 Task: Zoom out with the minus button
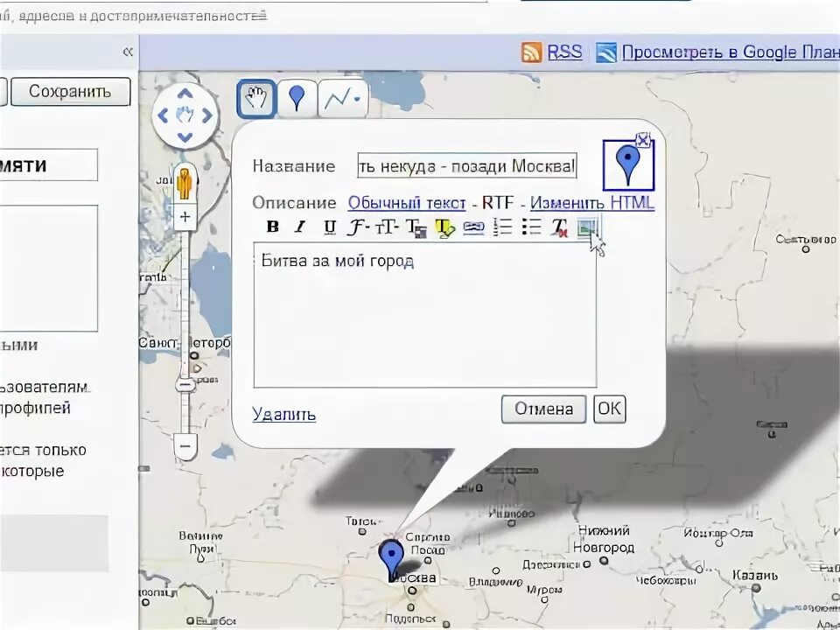click(185, 445)
